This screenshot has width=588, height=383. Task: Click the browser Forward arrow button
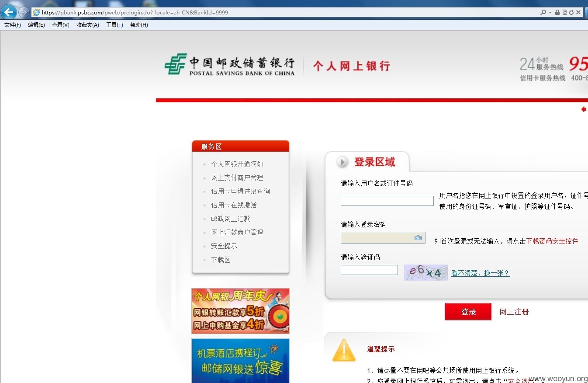[24, 12]
